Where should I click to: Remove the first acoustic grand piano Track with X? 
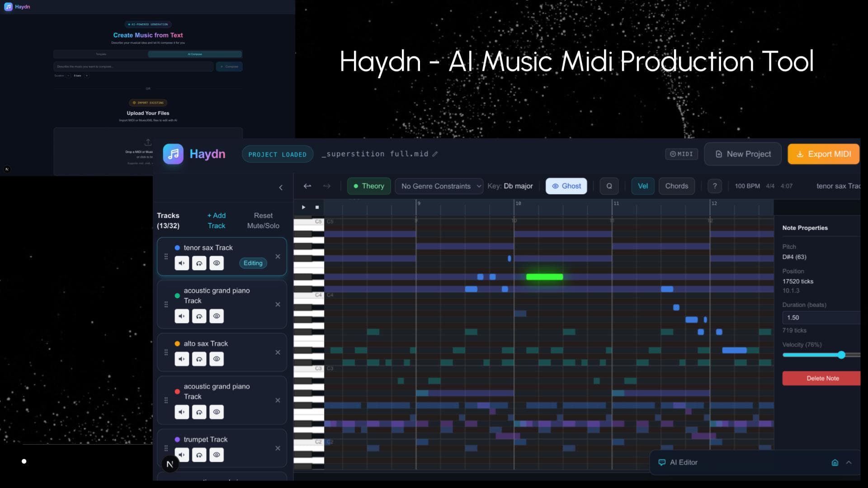(x=278, y=305)
